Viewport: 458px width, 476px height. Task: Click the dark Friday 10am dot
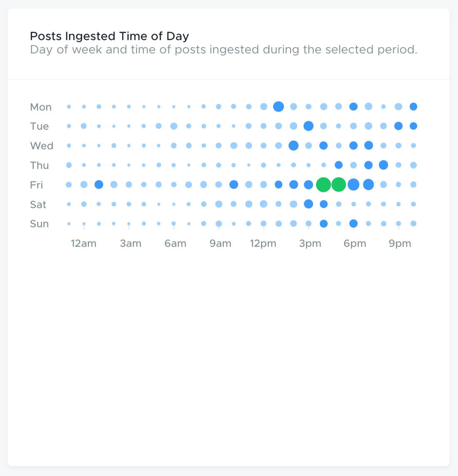click(x=234, y=185)
